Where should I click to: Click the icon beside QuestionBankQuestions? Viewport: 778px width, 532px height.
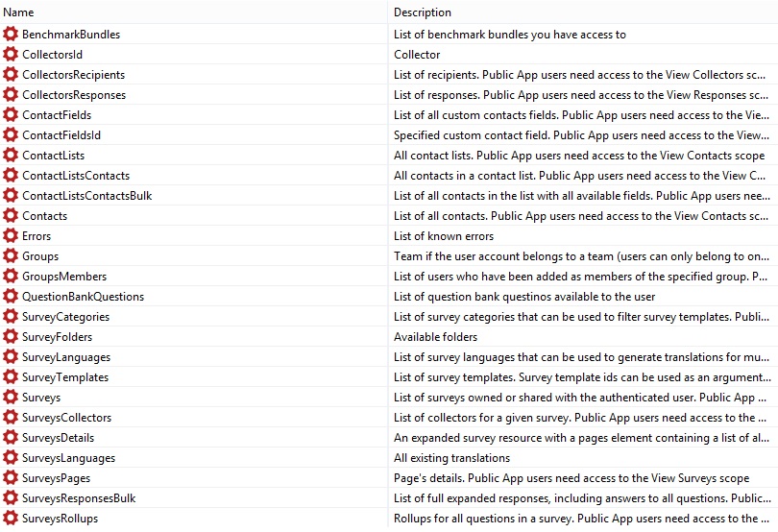pos(11,297)
